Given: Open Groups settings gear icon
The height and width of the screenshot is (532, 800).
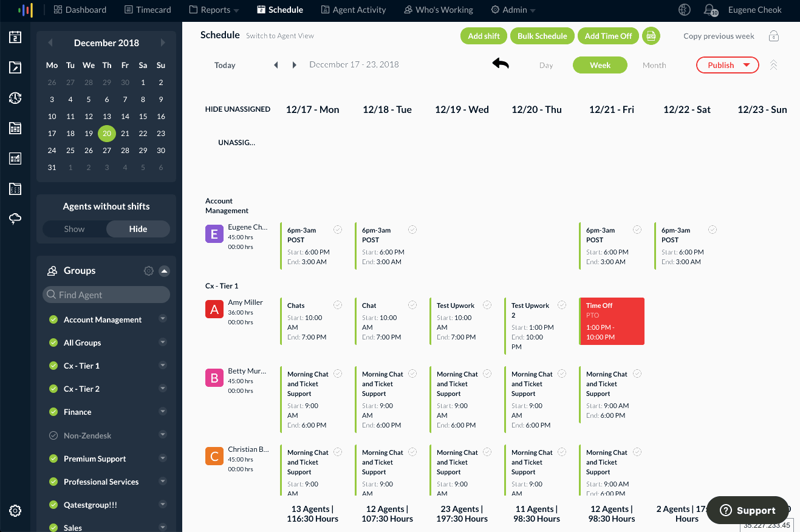Looking at the screenshot, I should [x=148, y=271].
